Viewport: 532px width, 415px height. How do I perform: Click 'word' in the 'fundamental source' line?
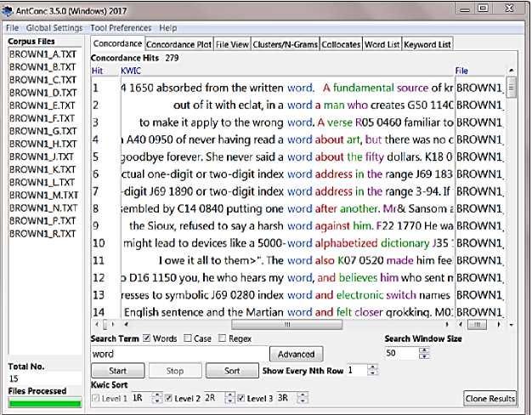coord(300,88)
